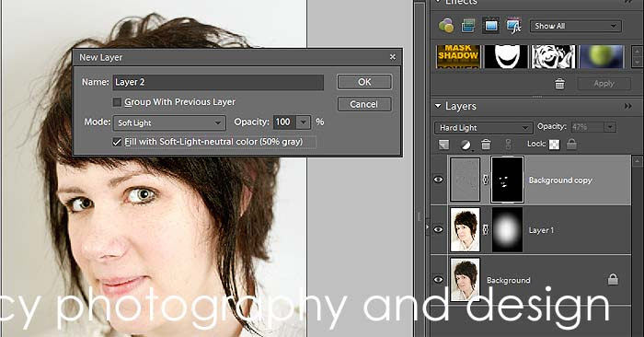Delete layer with Layers trash icon
This screenshot has width=644, height=337.
coord(486,145)
